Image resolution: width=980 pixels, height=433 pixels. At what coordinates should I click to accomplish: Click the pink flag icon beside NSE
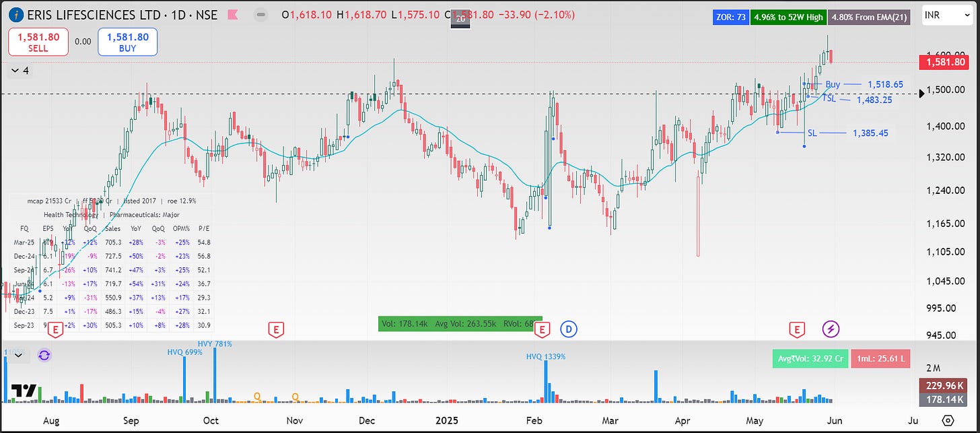(x=233, y=14)
